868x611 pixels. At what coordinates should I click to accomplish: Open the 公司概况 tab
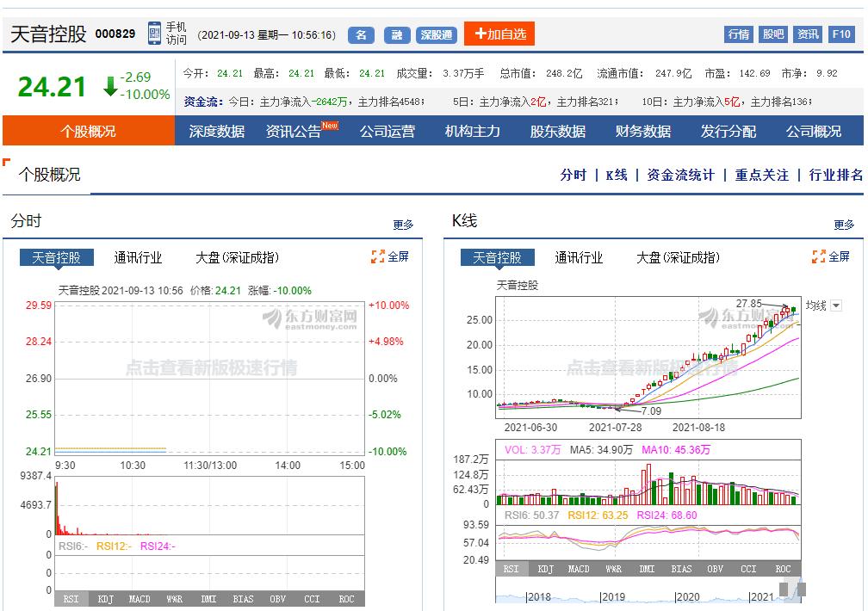[813, 131]
